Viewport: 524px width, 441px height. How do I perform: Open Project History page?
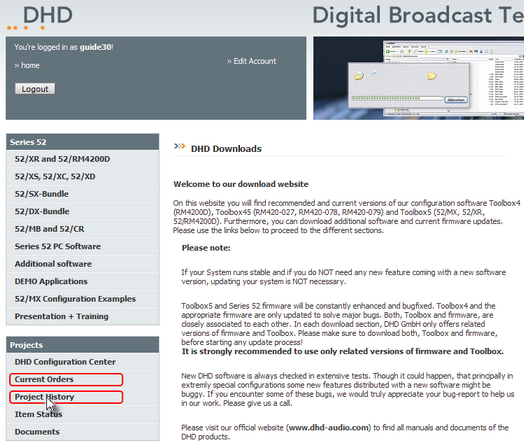point(83,397)
